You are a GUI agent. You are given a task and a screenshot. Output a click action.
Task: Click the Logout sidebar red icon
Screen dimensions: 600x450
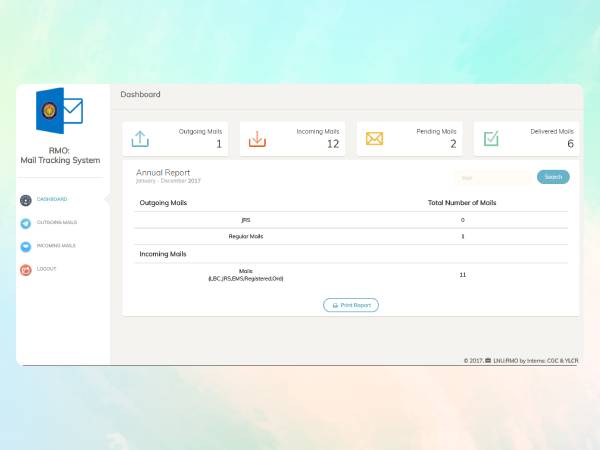click(x=26, y=270)
